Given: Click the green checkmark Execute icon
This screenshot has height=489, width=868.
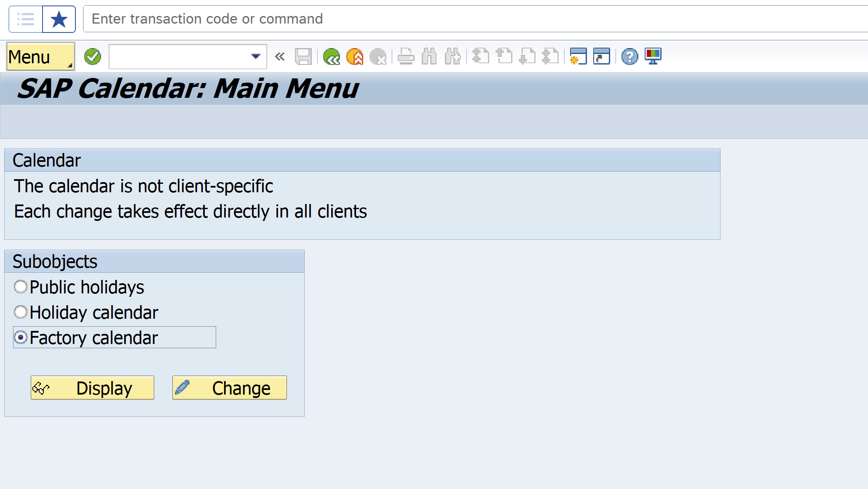Looking at the screenshot, I should click(x=92, y=56).
